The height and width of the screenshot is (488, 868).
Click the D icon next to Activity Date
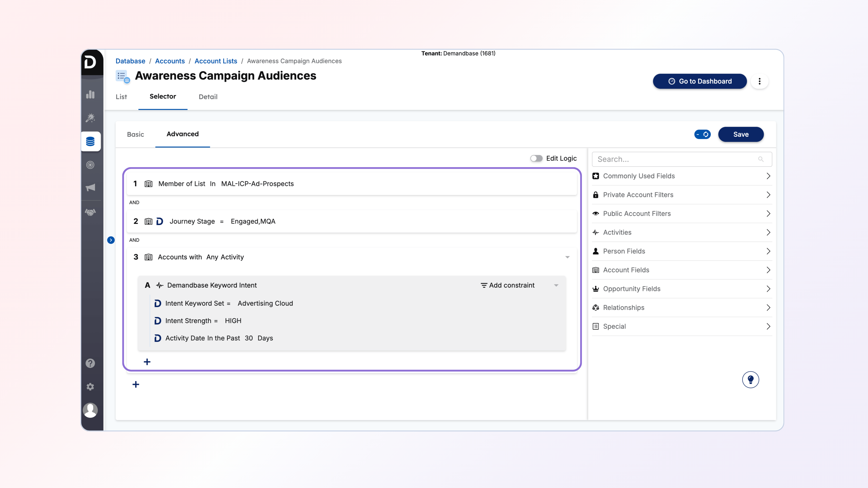pos(158,338)
